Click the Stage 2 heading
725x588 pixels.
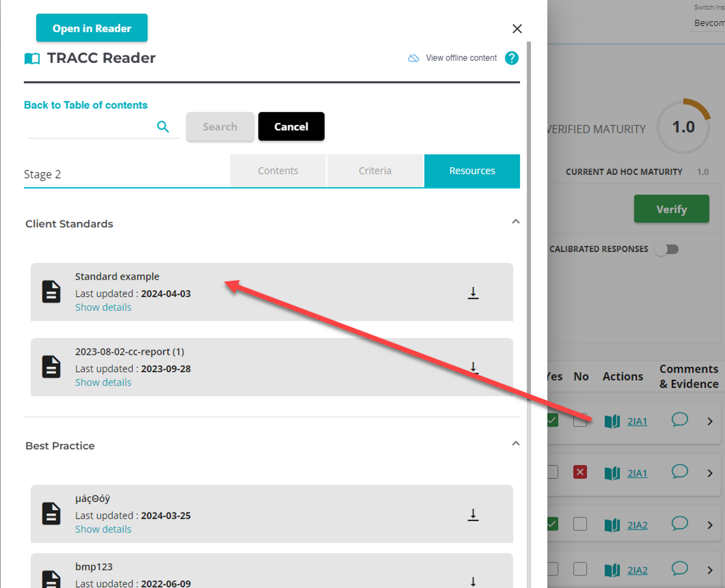pos(42,174)
